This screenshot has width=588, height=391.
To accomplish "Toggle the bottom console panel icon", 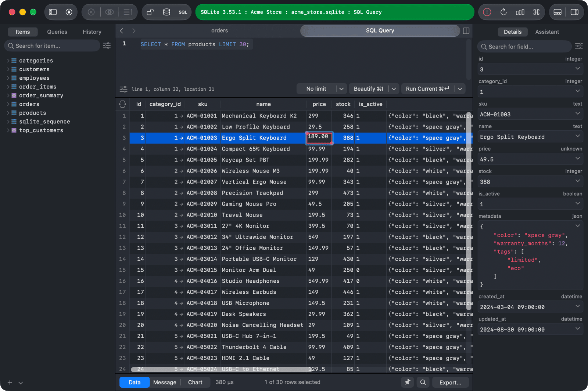I will coord(557,12).
